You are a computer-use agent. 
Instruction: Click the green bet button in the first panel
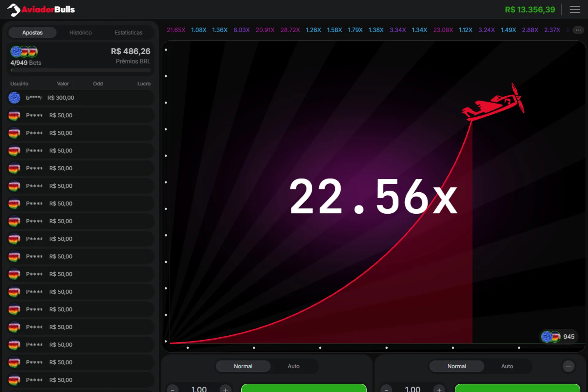coord(303,388)
